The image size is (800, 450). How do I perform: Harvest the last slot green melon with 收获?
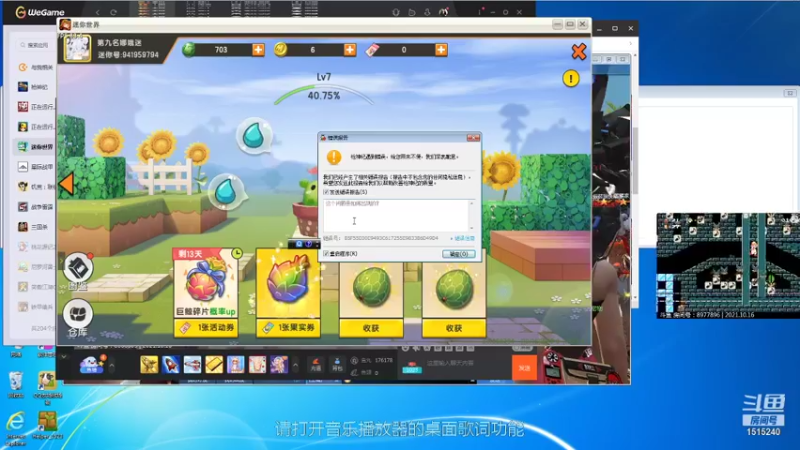454,328
